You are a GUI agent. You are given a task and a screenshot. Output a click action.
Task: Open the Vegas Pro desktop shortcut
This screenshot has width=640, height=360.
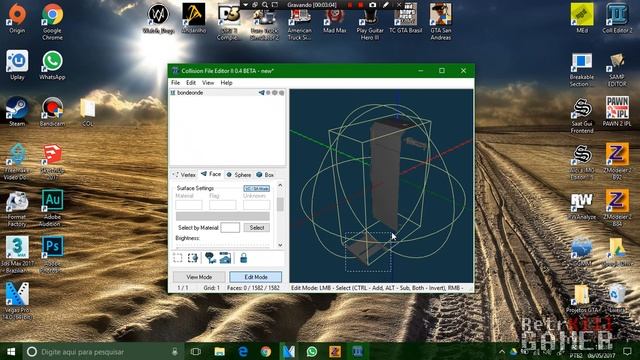click(17, 301)
